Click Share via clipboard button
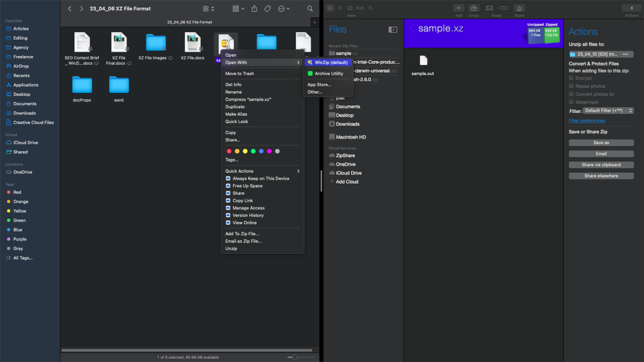The width and height of the screenshot is (644, 362). 601,165
